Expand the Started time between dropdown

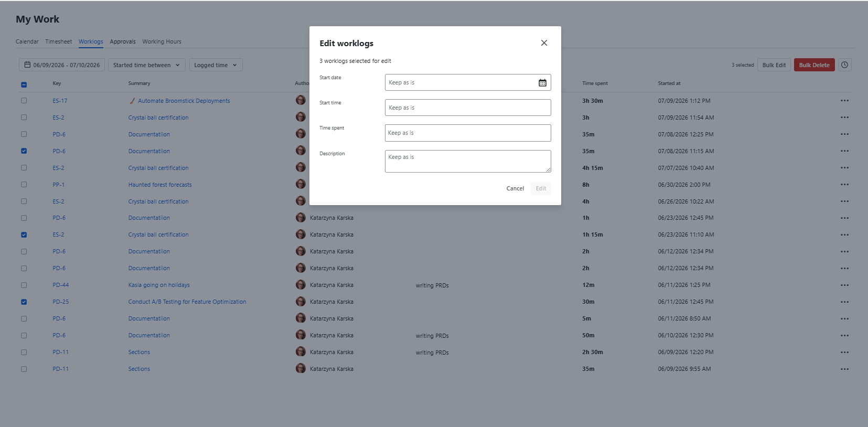(147, 65)
